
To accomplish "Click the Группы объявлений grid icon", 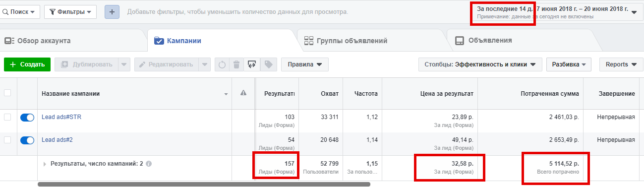I will (308, 41).
